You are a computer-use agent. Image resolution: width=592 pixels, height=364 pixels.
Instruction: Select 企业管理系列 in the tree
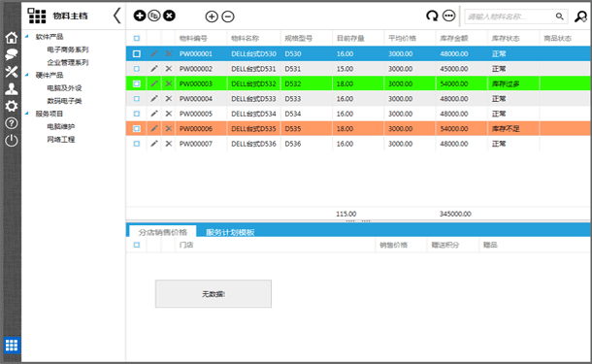pyautogui.click(x=68, y=62)
